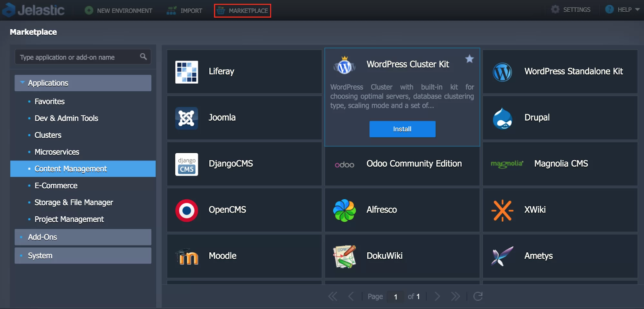644x309 pixels.
Task: Click the Import icon in top bar
Action: [x=171, y=10]
